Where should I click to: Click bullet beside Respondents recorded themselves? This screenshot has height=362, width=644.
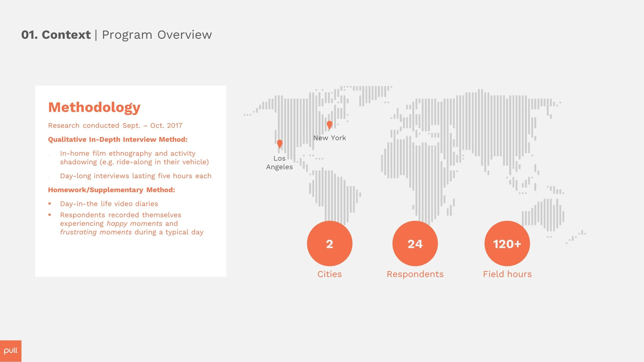click(x=50, y=215)
